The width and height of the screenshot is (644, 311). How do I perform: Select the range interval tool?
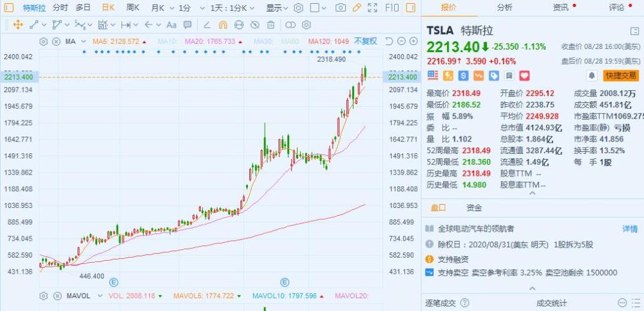pos(126,25)
